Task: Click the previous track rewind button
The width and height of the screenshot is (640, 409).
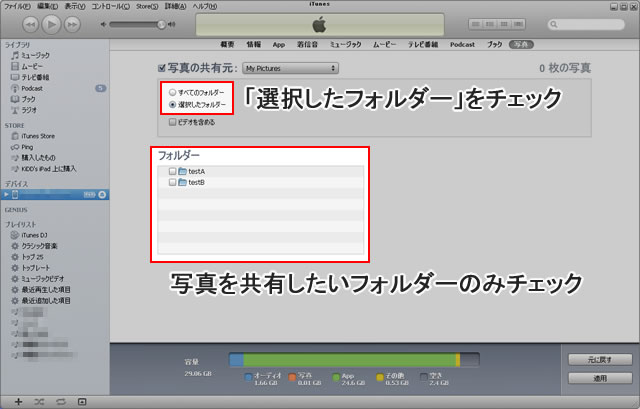Action: (30, 25)
